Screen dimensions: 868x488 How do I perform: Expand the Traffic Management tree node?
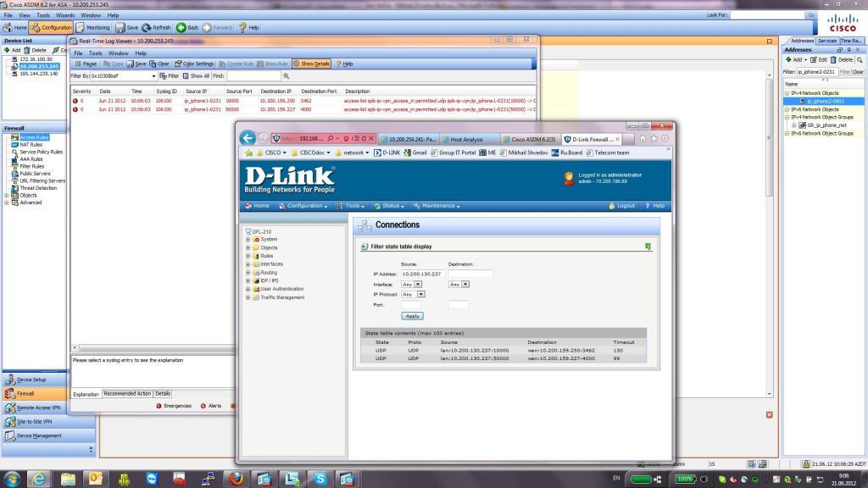(x=248, y=297)
